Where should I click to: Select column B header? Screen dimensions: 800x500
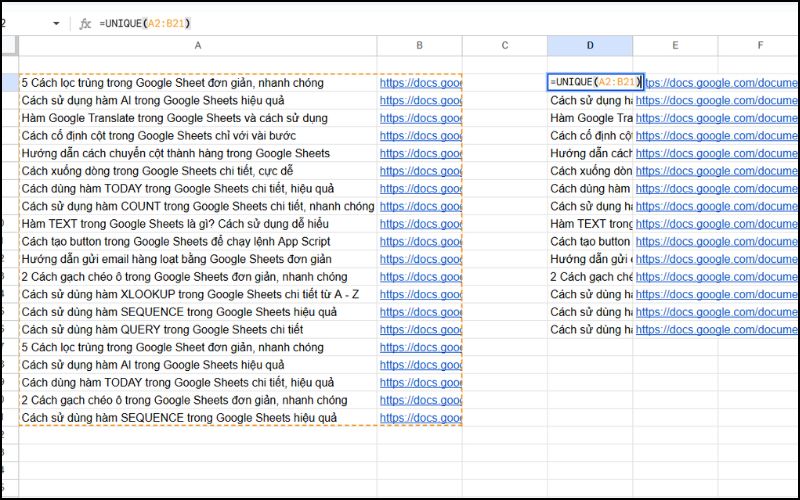tap(419, 46)
